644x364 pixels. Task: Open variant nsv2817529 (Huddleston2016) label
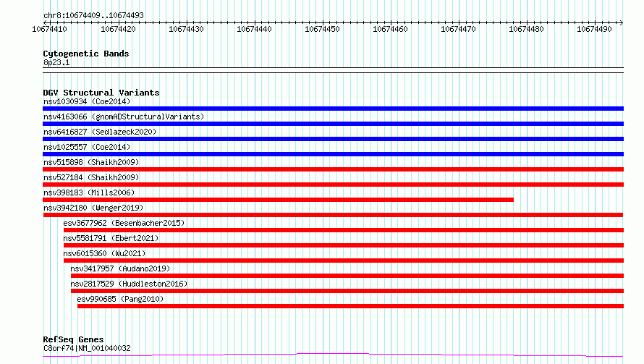click(129, 284)
